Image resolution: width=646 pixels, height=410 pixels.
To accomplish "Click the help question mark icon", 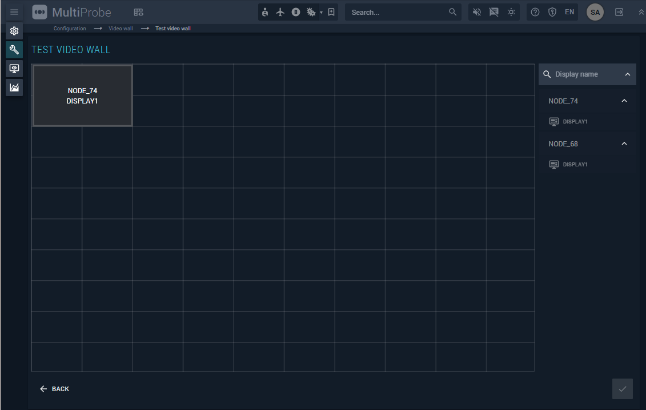I will coord(535,12).
